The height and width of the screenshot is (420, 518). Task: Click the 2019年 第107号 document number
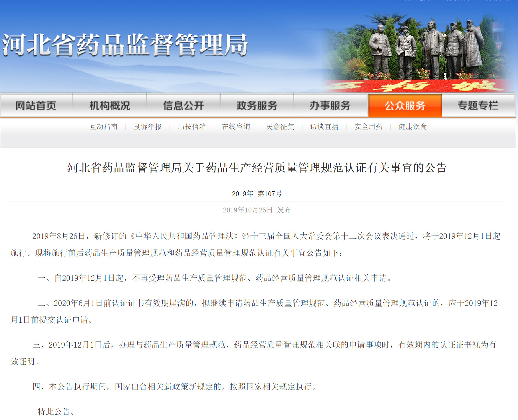coord(257,194)
